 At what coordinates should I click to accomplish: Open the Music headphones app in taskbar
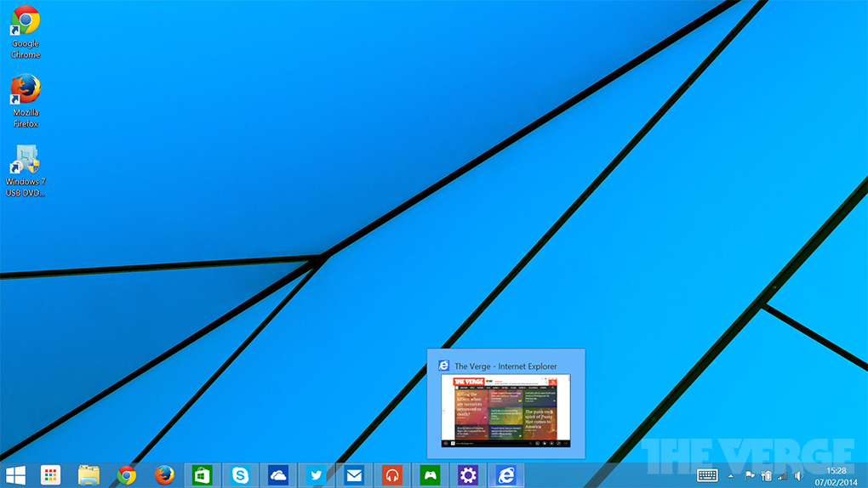[391, 475]
